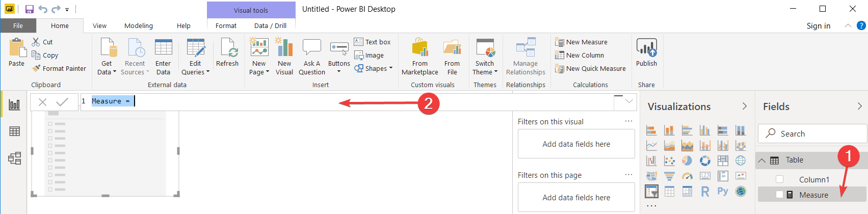Click Ask A Question
The width and height of the screenshot is (868, 214).
click(x=312, y=57)
